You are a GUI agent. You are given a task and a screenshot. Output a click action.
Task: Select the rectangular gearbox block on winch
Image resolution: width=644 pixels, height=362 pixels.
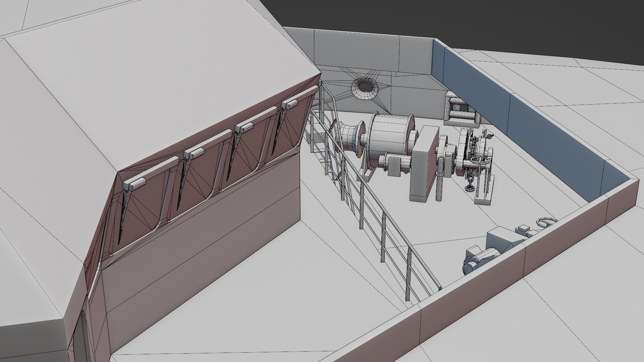[423, 164]
